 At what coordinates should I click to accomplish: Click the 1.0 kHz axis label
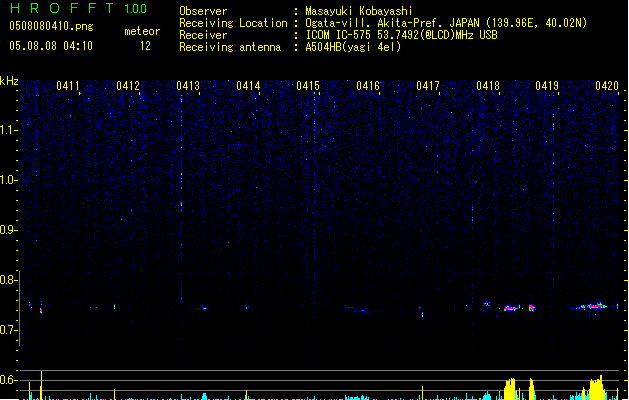[9, 180]
